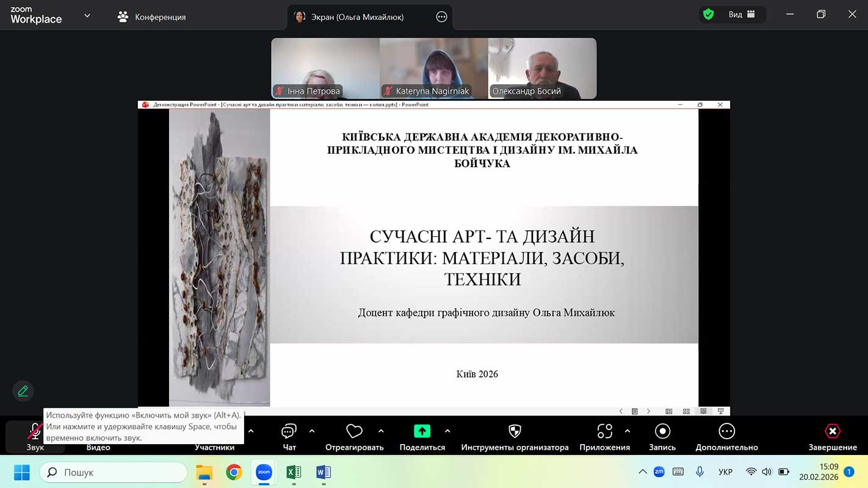The width and height of the screenshot is (868, 488).
Task: Open screen share options ellipsis button
Action: pos(441,17)
